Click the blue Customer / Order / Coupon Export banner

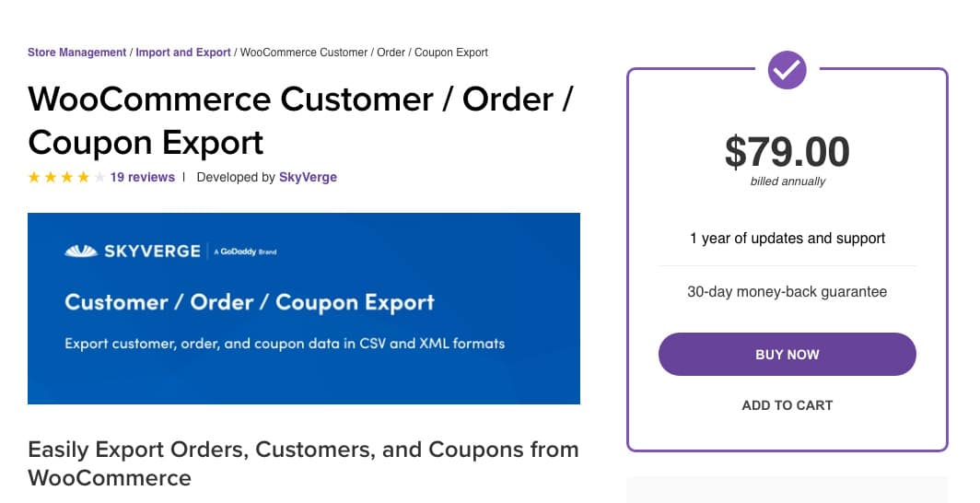[304, 309]
